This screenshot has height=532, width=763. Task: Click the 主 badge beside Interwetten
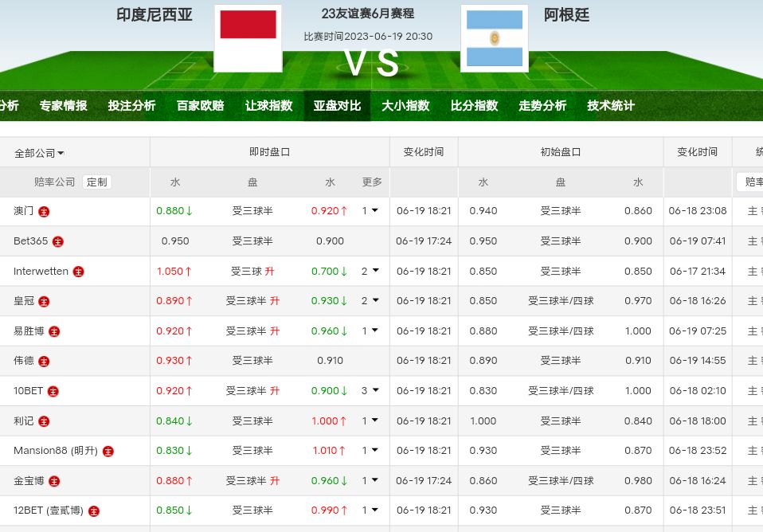click(78, 272)
